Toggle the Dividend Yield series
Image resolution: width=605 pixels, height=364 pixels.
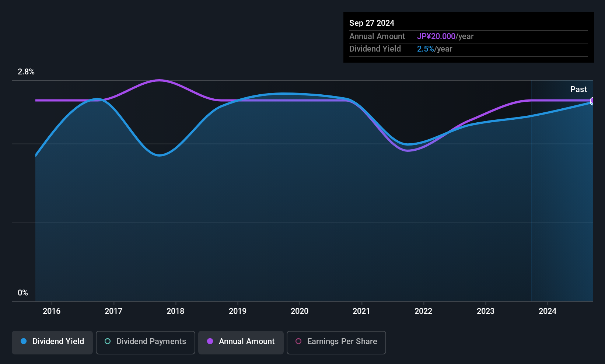tap(52, 342)
